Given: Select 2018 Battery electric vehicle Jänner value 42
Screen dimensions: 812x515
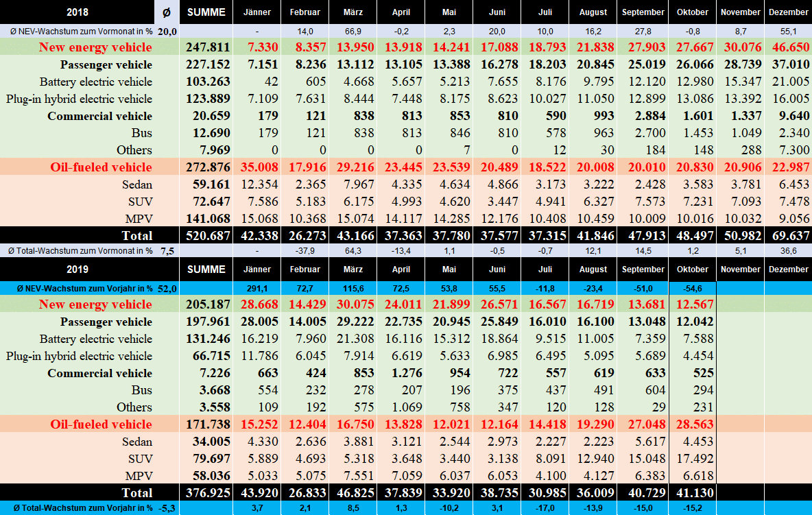Looking at the screenshot, I should [271, 82].
